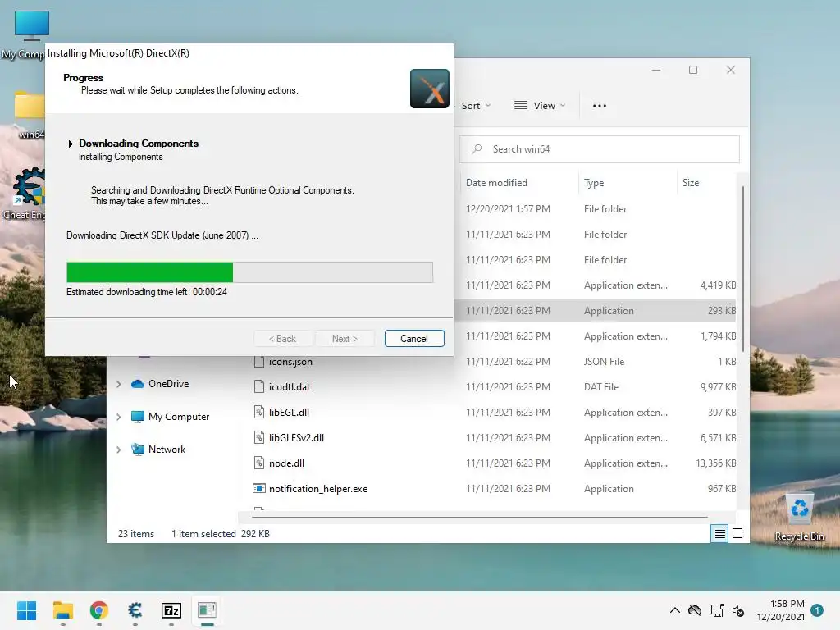Image resolution: width=840 pixels, height=630 pixels.
Task: Click the network display tray icon
Action: click(x=717, y=610)
